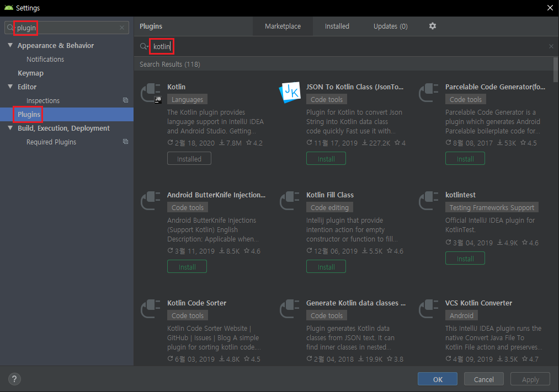Clear the settings search field
This screenshot has width=559, height=392.
coord(122,28)
